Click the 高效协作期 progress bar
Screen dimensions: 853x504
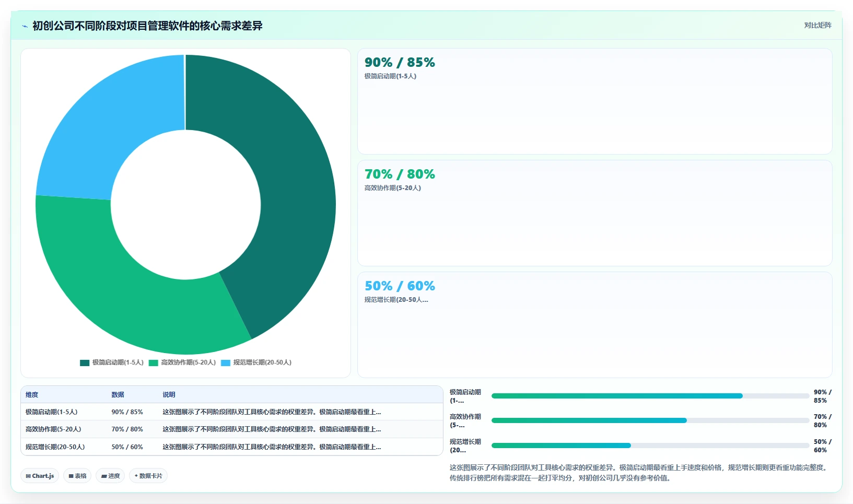tap(650, 420)
